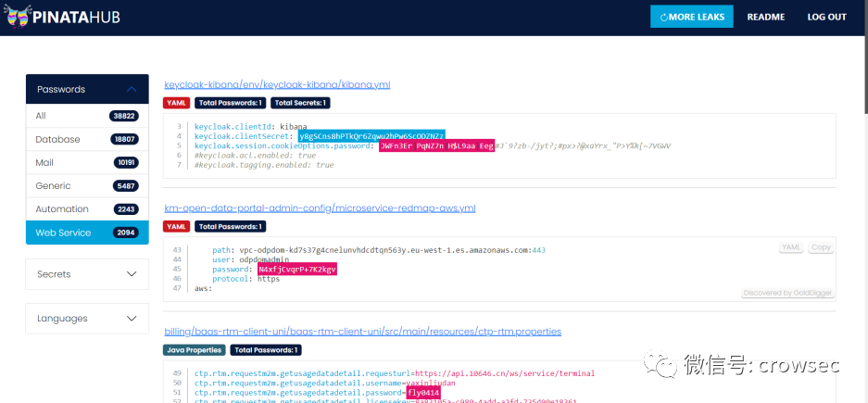This screenshot has width=868, height=403.
Task: Click Total Passwords: 1 badge under kibana.yml
Action: (x=231, y=103)
